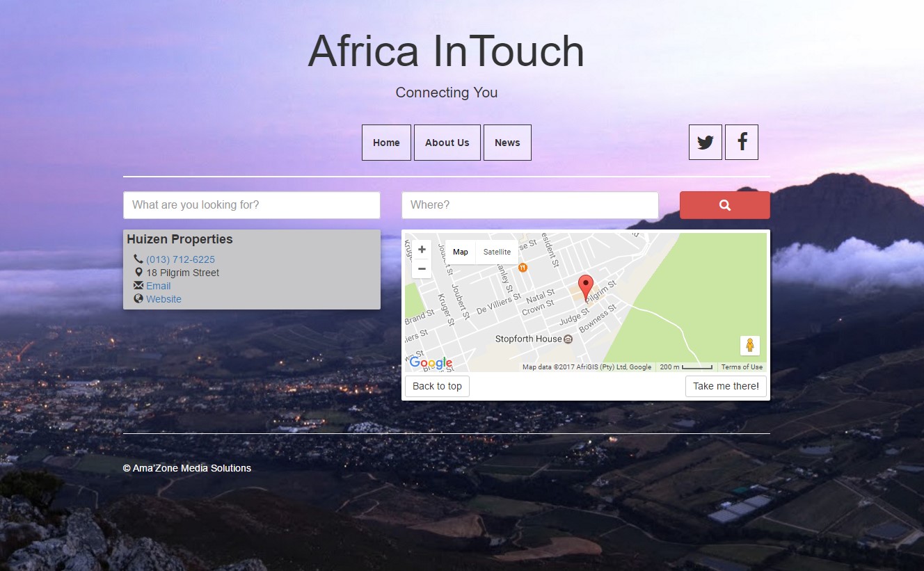Open the News page

(x=507, y=143)
